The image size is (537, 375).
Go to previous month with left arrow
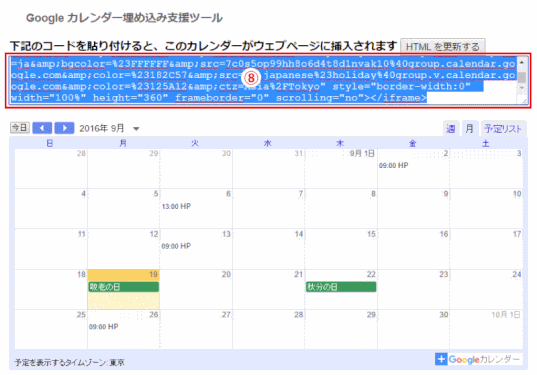coord(42,128)
